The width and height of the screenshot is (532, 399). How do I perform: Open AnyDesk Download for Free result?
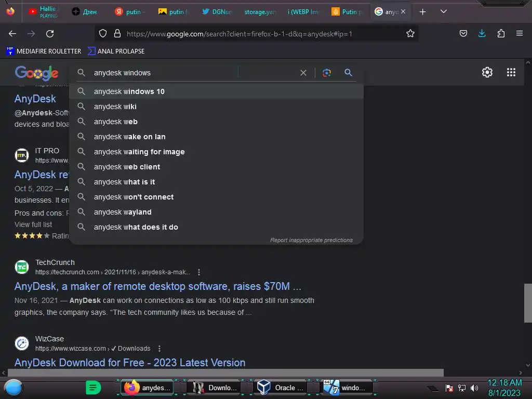pyautogui.click(x=129, y=363)
